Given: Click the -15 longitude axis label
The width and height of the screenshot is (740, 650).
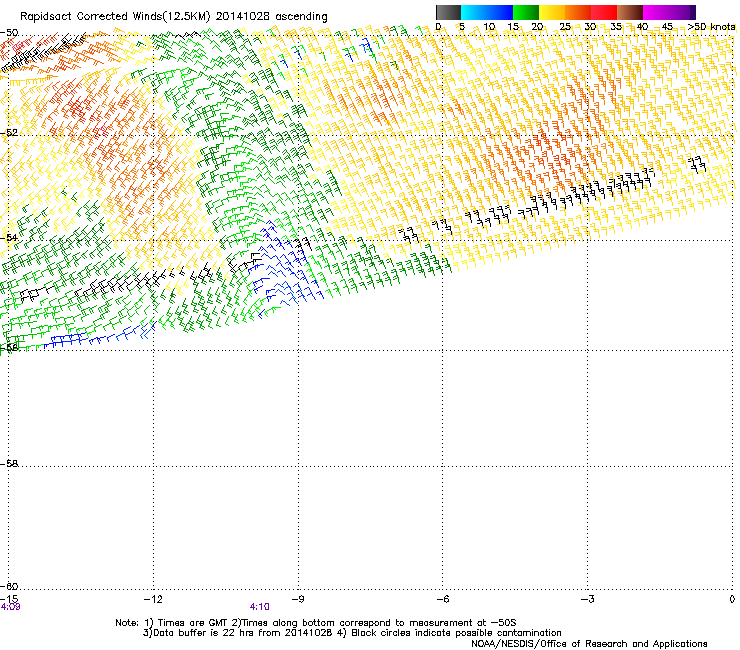Looking at the screenshot, I should [x=10, y=599].
